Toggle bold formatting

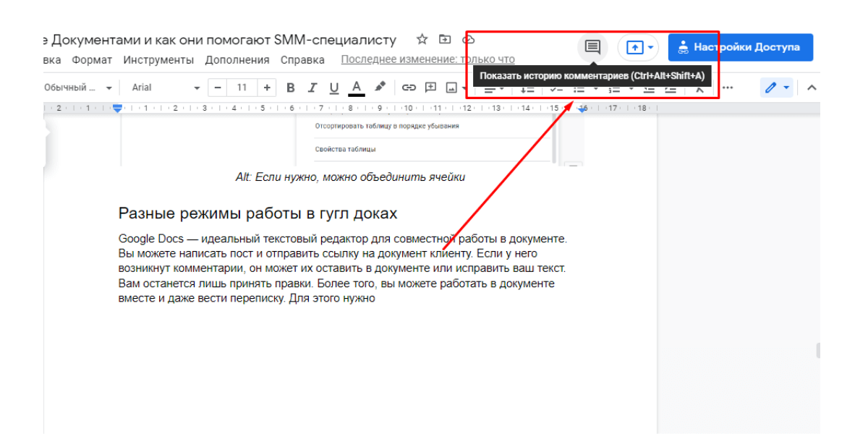(x=291, y=88)
